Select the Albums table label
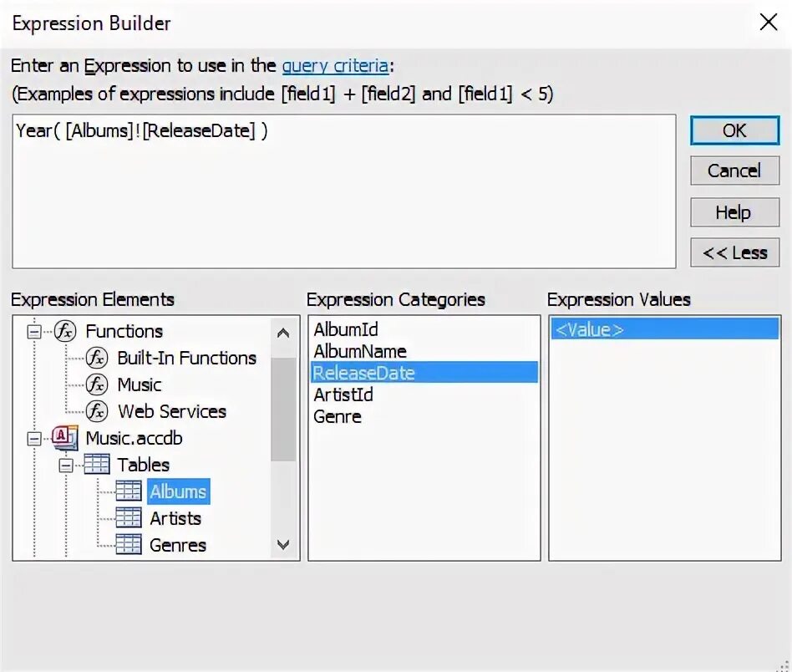 (178, 491)
